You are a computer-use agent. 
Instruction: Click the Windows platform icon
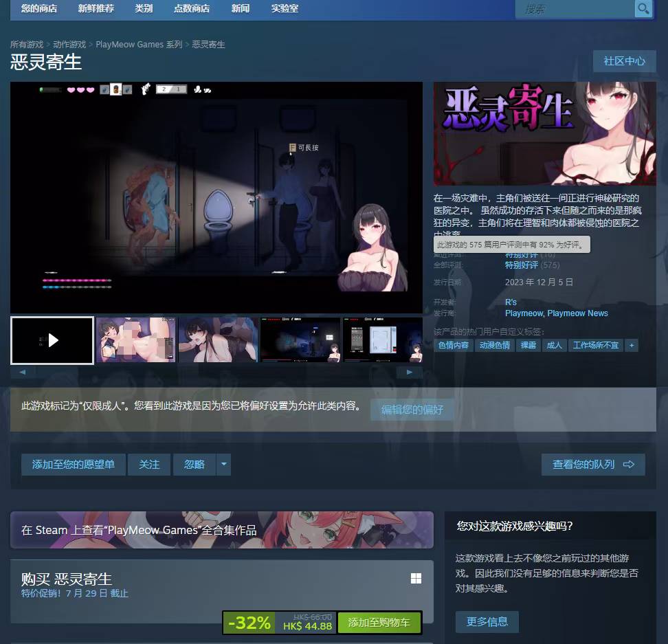416,579
